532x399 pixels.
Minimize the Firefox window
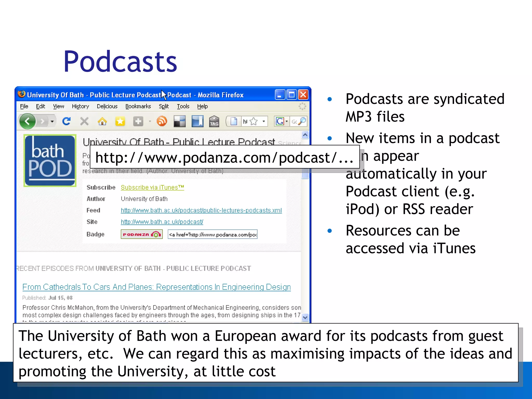[280, 95]
